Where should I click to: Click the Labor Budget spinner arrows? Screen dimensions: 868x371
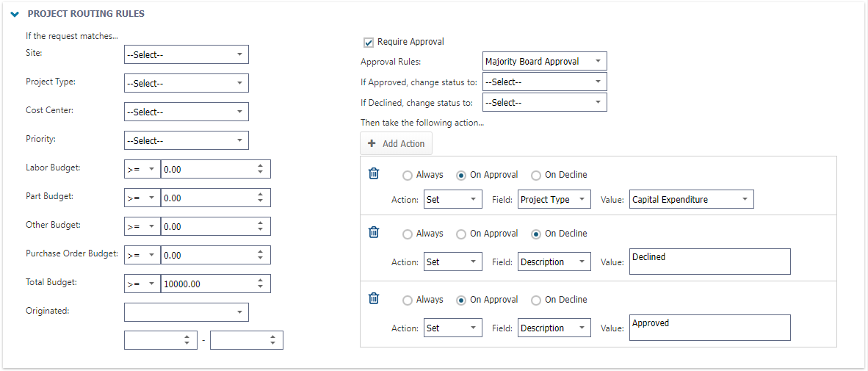coord(260,169)
